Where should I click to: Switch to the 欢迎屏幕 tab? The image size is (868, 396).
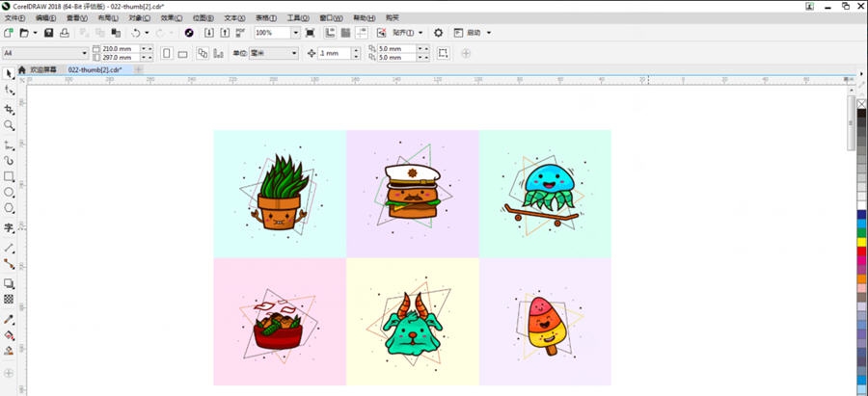click(42, 69)
